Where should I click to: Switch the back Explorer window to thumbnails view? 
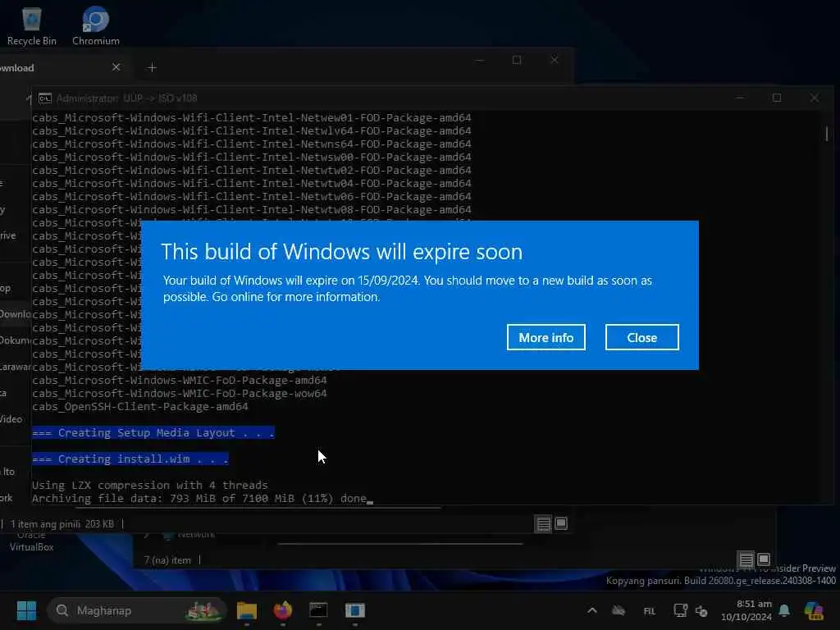coord(764,559)
